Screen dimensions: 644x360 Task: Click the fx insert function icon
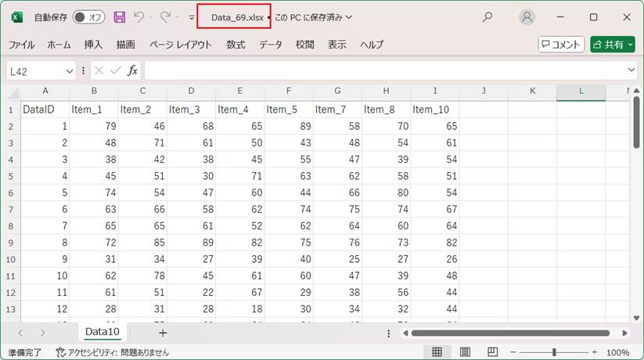click(133, 70)
